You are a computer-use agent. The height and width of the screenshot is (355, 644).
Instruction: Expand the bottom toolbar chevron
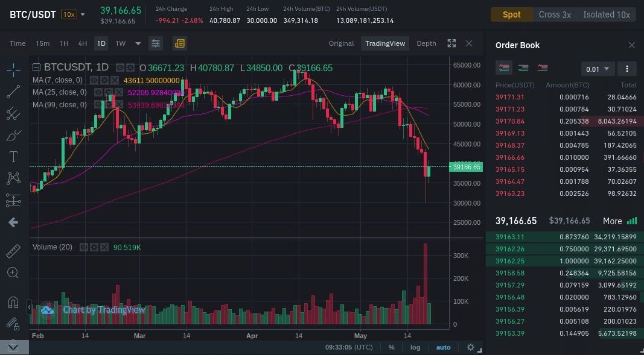13,347
